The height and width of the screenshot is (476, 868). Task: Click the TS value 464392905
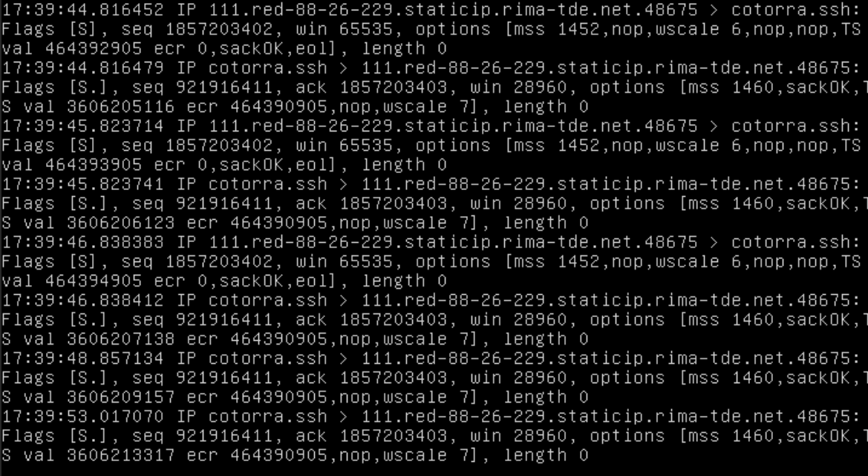(94, 48)
